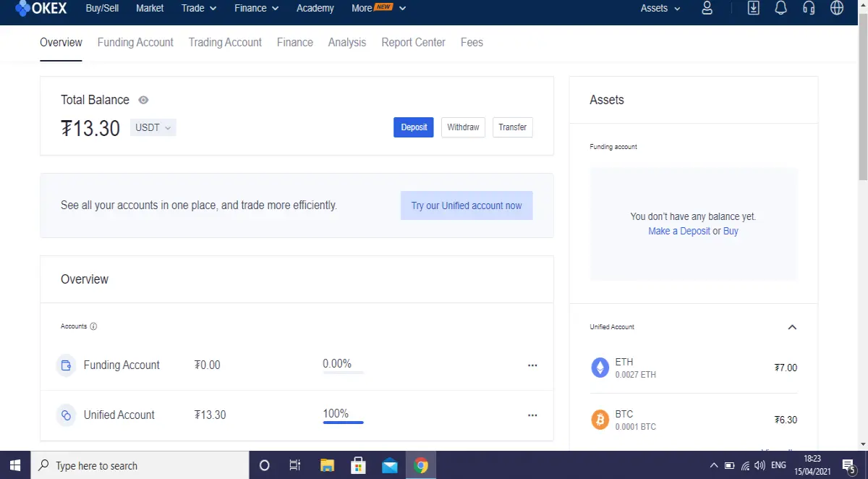Open Microsoft Store from the taskbar
868x479 pixels.
tap(358, 465)
